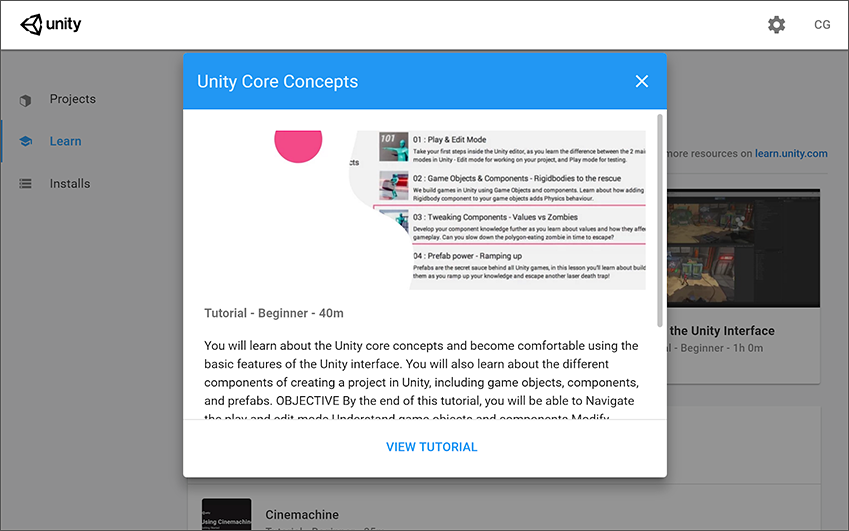Viewport: 849px width, 531px height.
Task: Click the 01 Play & Edit Mode thumbnail
Action: (393, 147)
